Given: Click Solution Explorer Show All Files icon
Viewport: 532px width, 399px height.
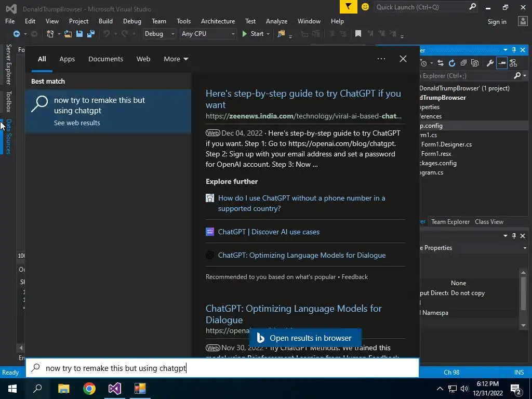Looking at the screenshot, I should [475, 63].
